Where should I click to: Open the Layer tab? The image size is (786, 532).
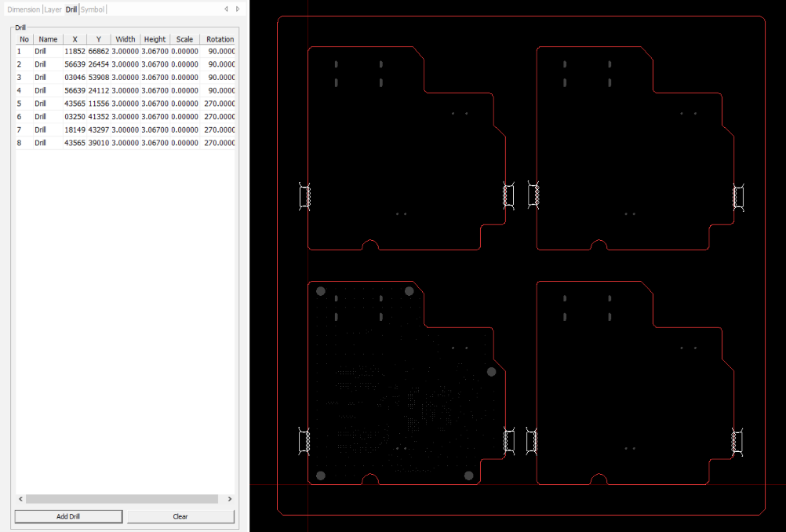(x=53, y=9)
